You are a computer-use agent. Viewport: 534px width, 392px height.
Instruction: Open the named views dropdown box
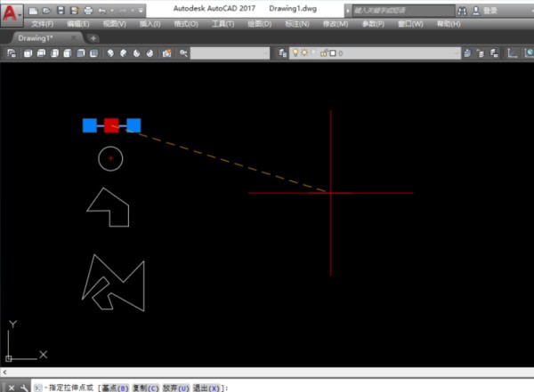point(230,53)
